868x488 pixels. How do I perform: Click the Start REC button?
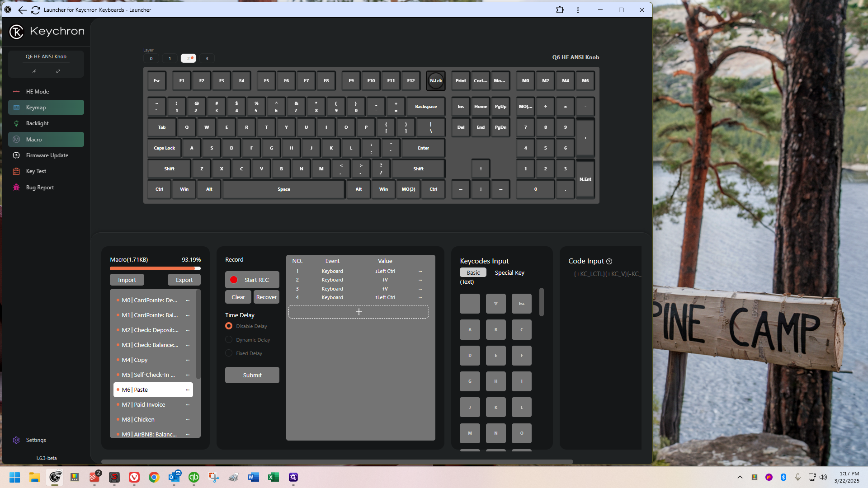[252, 280]
